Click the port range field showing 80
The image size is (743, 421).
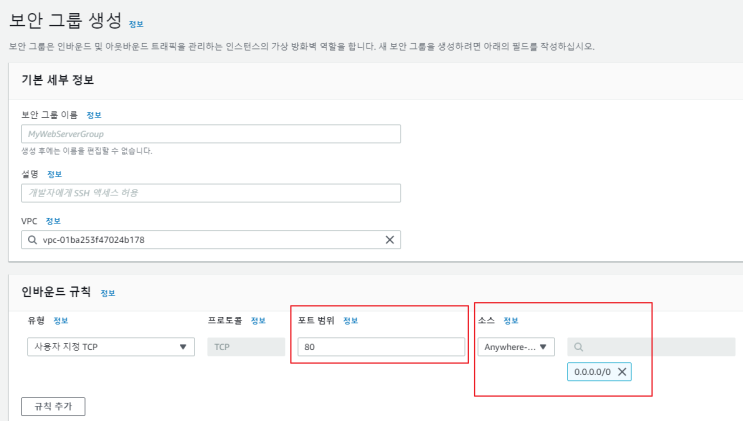381,347
